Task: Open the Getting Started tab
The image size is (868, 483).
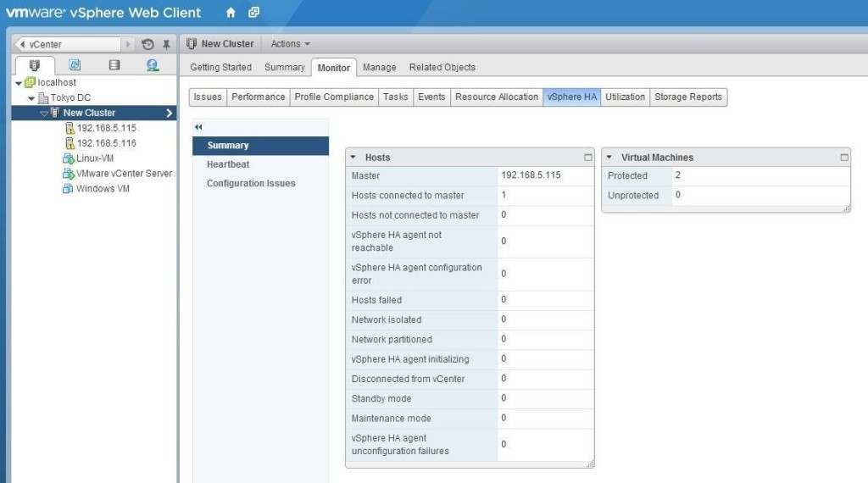Action: (221, 67)
